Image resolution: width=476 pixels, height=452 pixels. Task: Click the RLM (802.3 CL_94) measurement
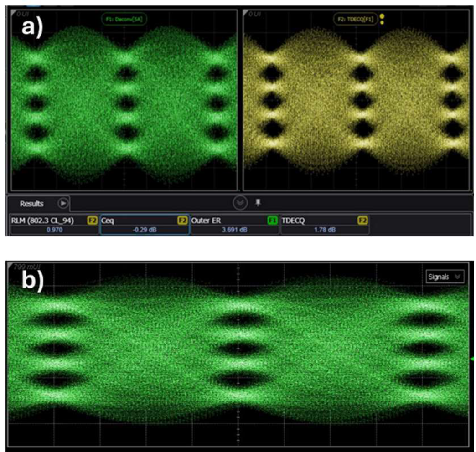(42, 221)
